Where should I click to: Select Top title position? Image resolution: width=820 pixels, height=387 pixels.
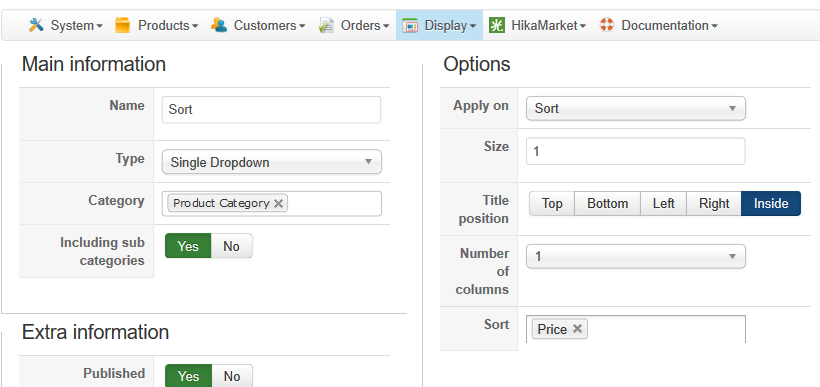[552, 203]
